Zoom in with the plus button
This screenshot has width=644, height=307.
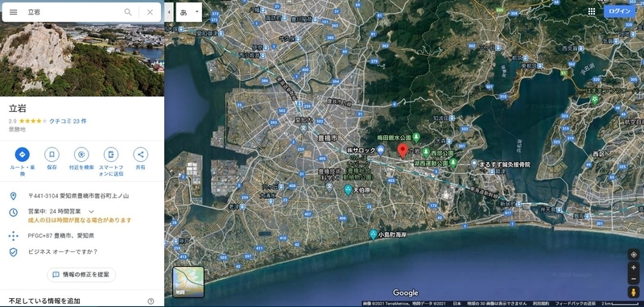634,268
